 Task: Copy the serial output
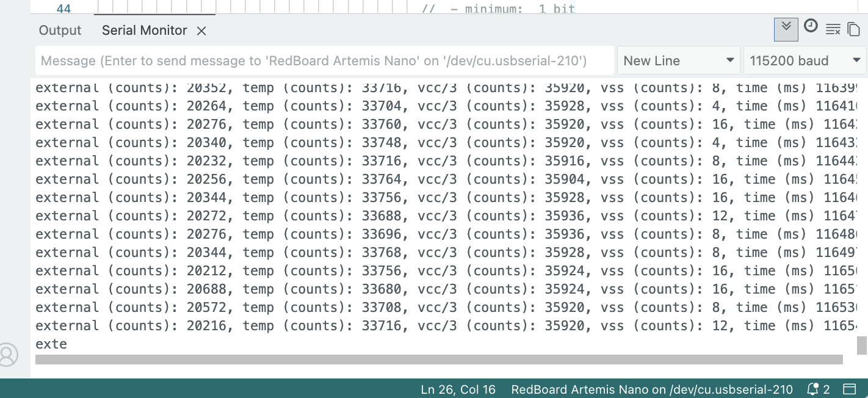tap(853, 29)
